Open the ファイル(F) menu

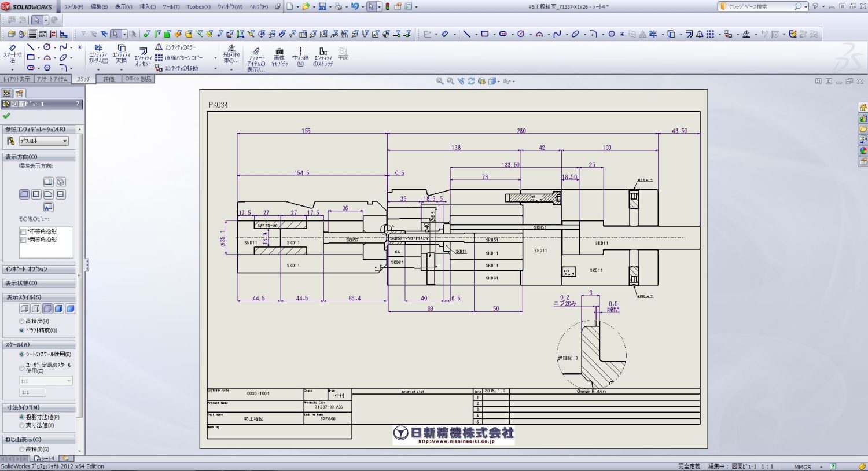(73, 7)
